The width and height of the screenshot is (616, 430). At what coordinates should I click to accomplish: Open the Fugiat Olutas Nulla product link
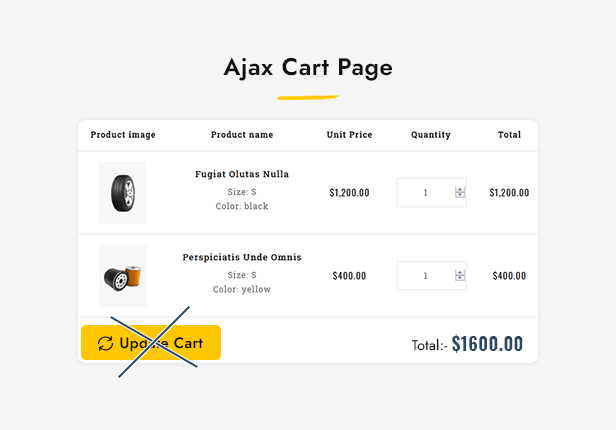tap(242, 174)
